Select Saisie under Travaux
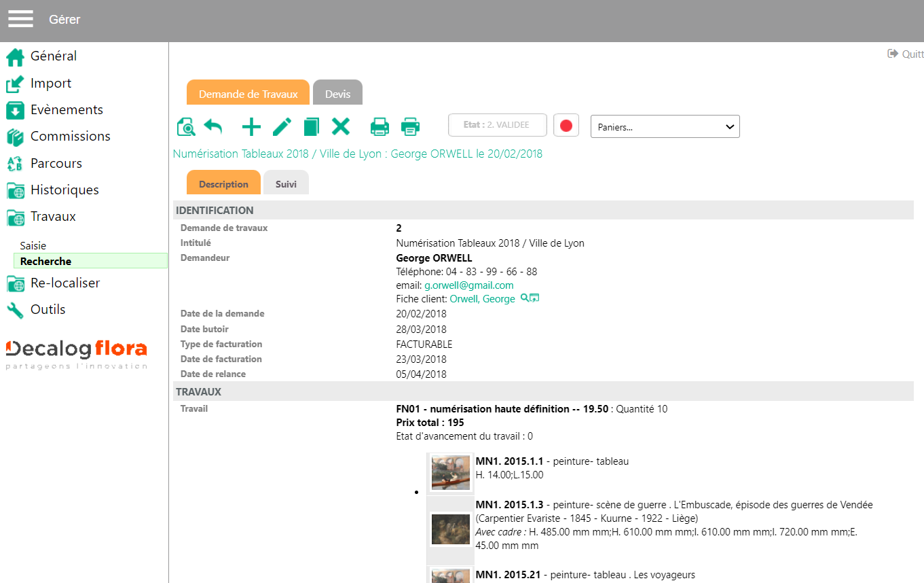 (33, 246)
